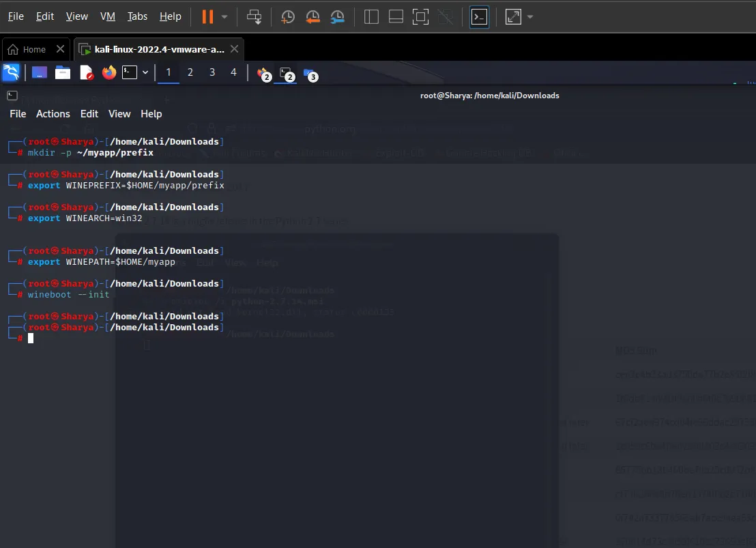Expand the terminal launcher chevron
This screenshot has height=548, width=756.
145,72
